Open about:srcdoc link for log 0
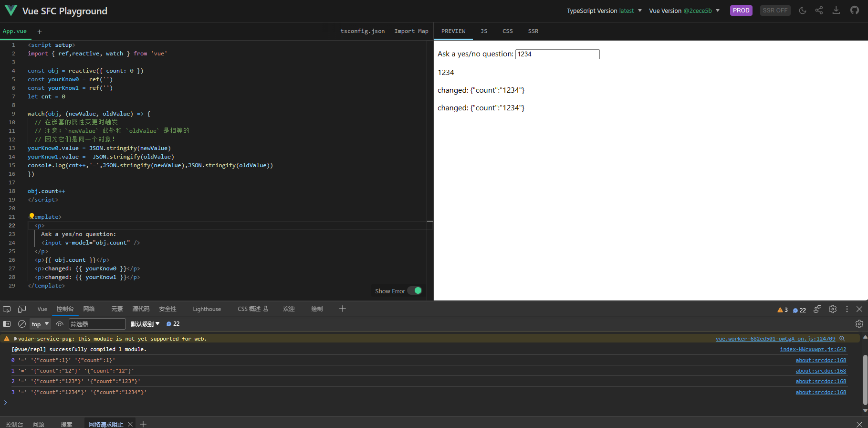This screenshot has width=868, height=428. (821, 361)
